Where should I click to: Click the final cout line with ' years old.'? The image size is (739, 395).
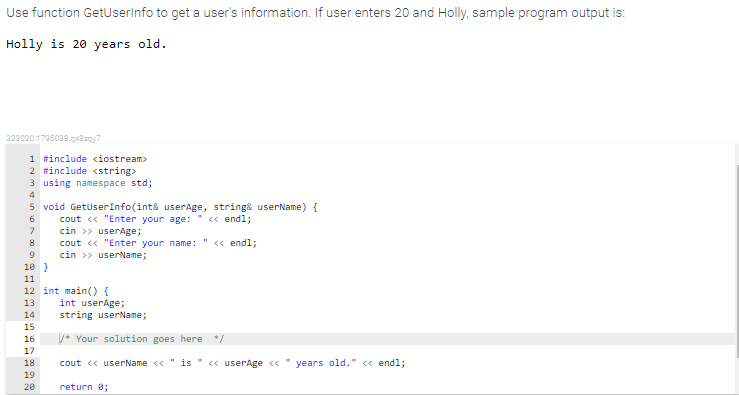(x=232, y=363)
